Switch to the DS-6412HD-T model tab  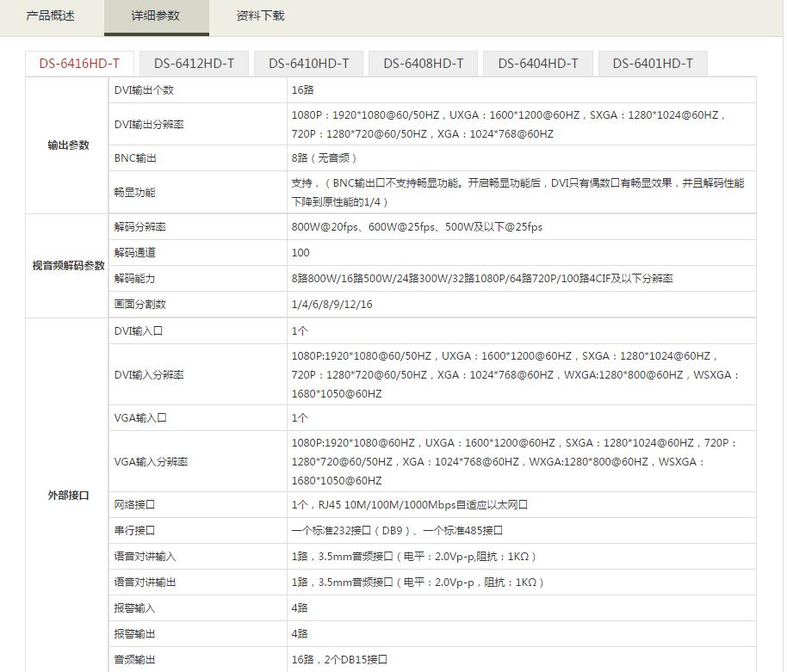[194, 64]
